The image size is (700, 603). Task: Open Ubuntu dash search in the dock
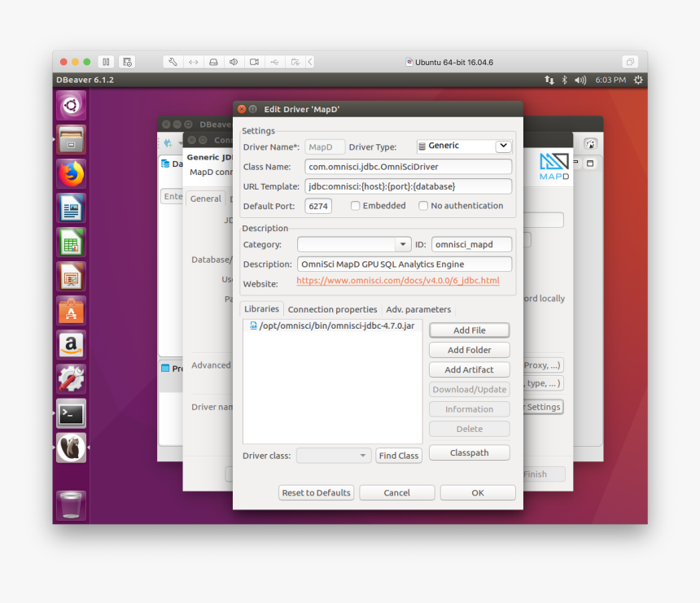(71, 105)
